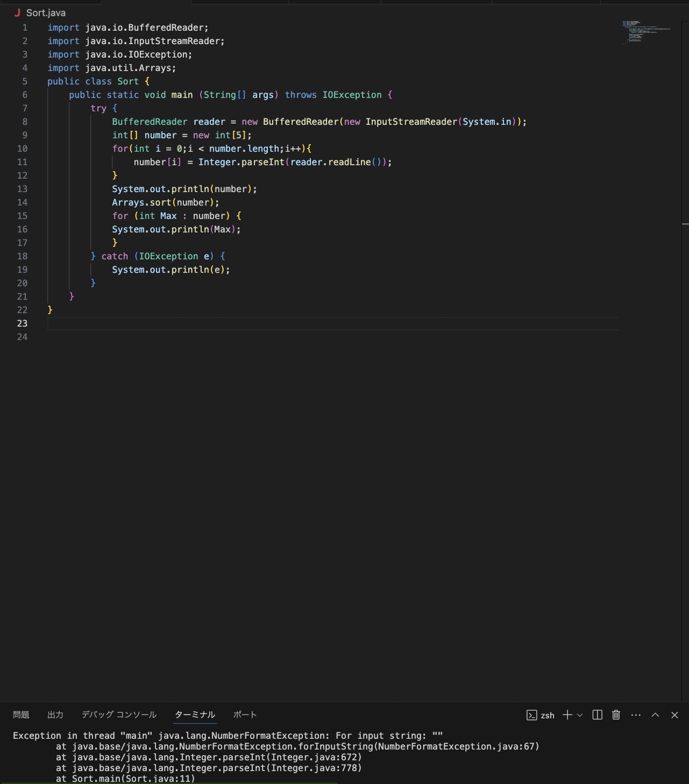Image resolution: width=689 pixels, height=784 pixels.
Task: Open 'Sort.java:11' stack trace link
Action: 158,779
